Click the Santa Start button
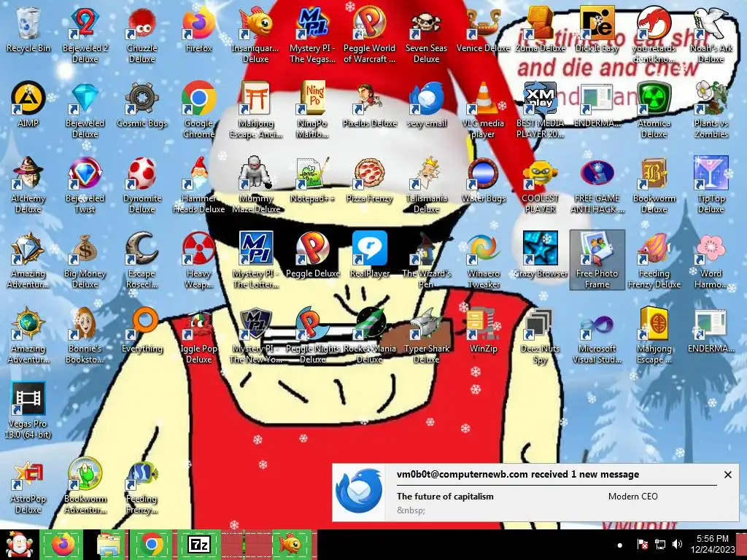Screen dimensions: 747x560 click(x=19, y=545)
